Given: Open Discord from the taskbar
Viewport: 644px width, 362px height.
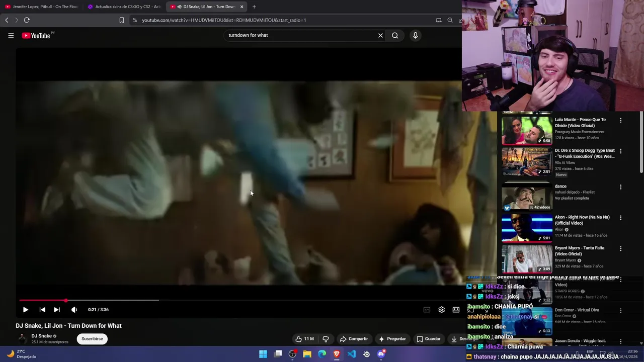Looking at the screenshot, I should click(x=381, y=354).
